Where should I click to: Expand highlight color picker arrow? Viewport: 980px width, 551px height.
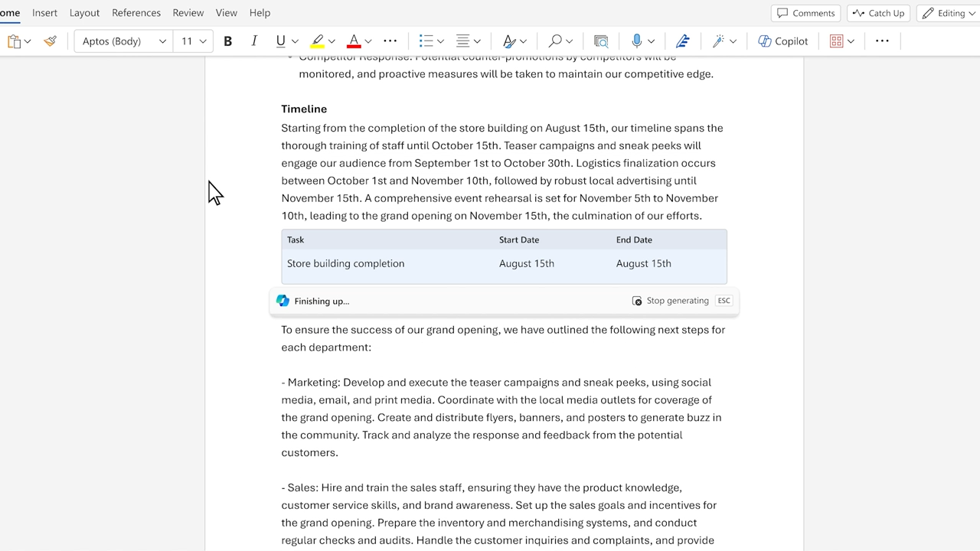(332, 41)
